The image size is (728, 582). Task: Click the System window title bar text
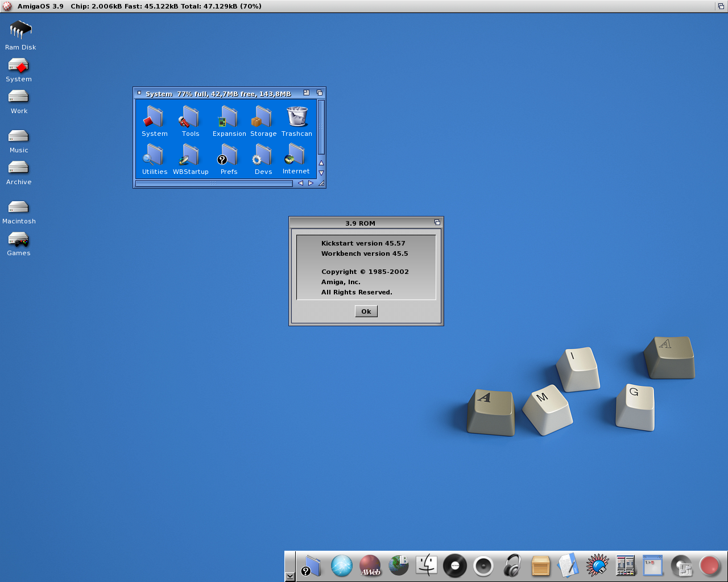point(218,94)
